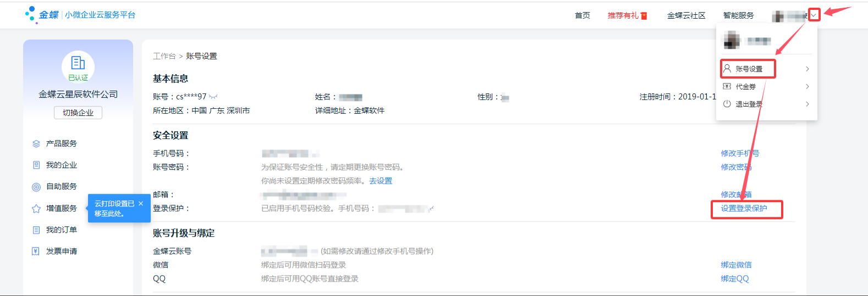Click the 产品服务 layers icon in sidebar
The width and height of the screenshot is (868, 296).
click(x=36, y=144)
